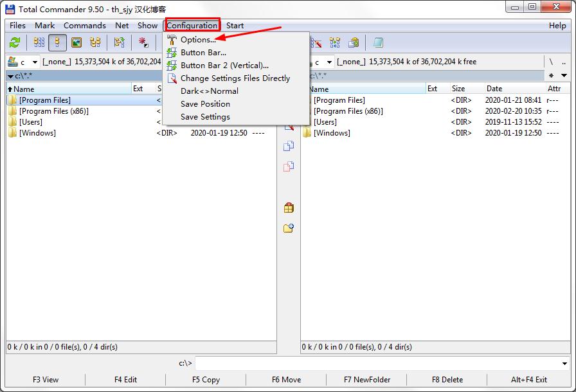Click the hammer icon beside Options
Viewport: 576px width, 392px height.
(172, 40)
